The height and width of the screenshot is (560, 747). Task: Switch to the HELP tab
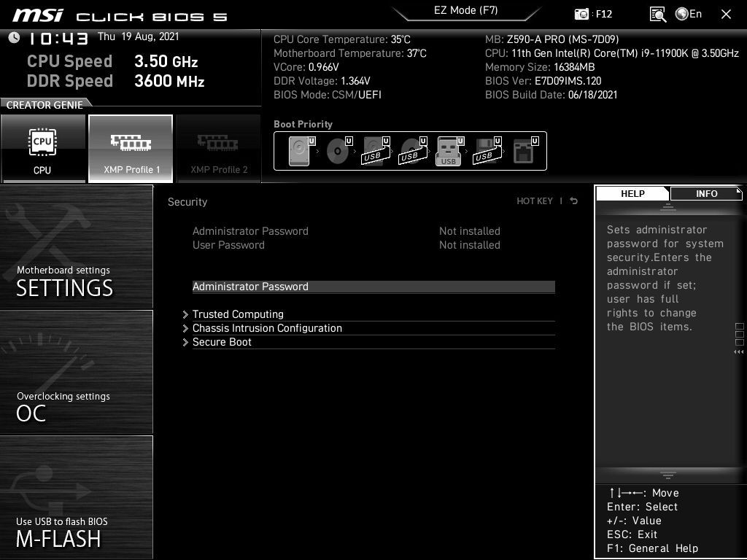pos(632,193)
